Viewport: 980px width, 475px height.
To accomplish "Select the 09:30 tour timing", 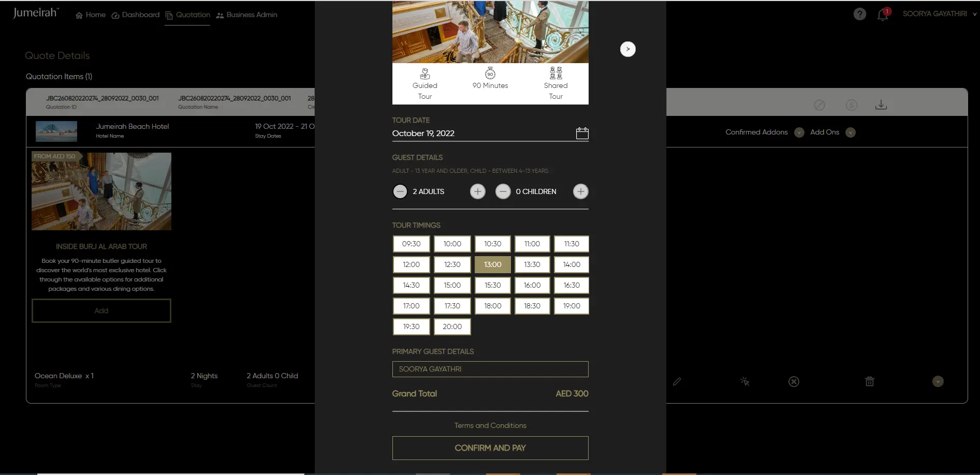I will coord(412,244).
